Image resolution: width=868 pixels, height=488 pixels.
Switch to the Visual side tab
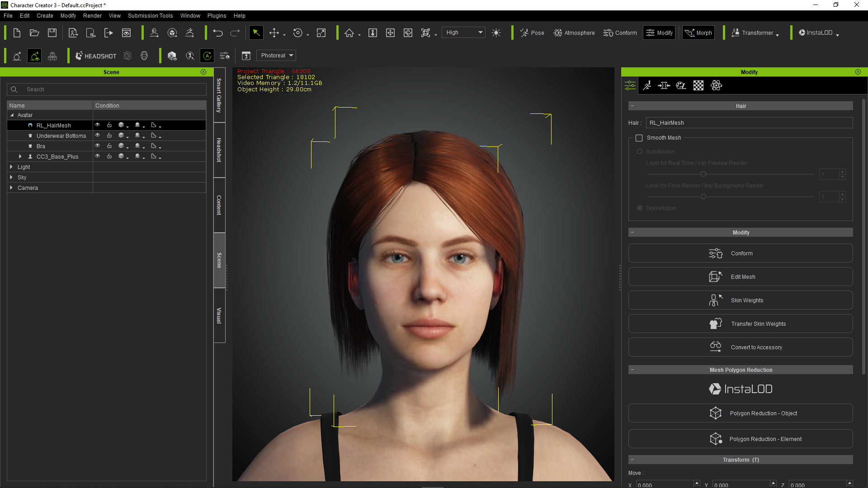(219, 315)
